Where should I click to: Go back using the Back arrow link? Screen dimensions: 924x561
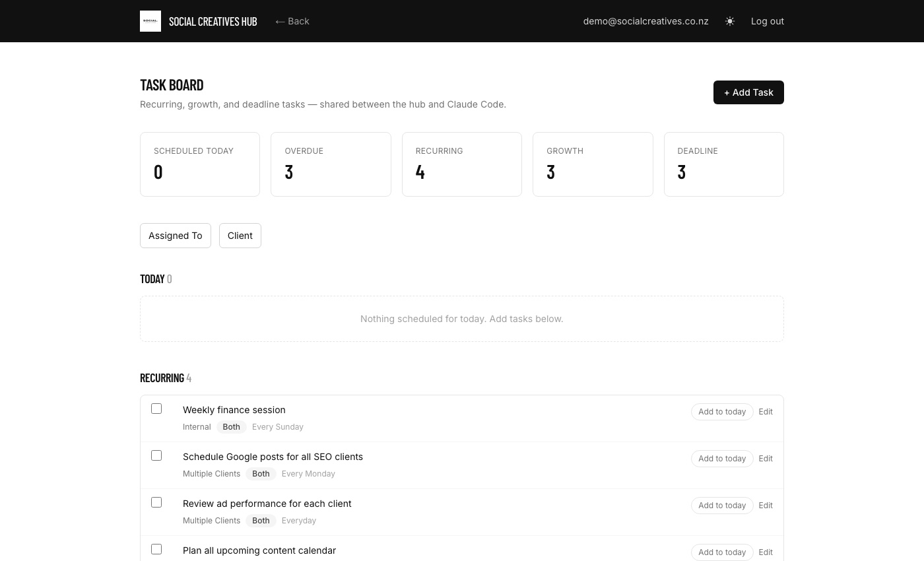pyautogui.click(x=292, y=21)
